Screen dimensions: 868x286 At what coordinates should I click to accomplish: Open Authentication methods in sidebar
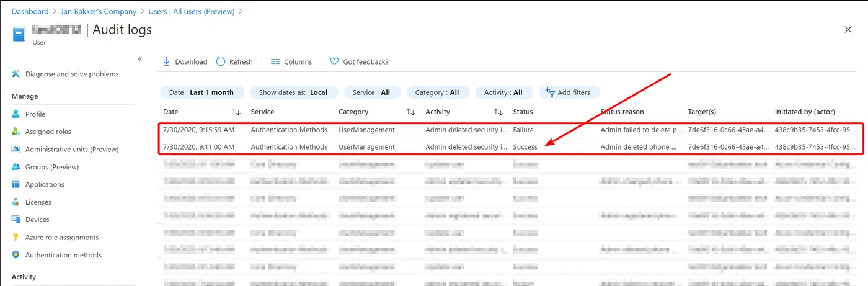click(x=63, y=255)
